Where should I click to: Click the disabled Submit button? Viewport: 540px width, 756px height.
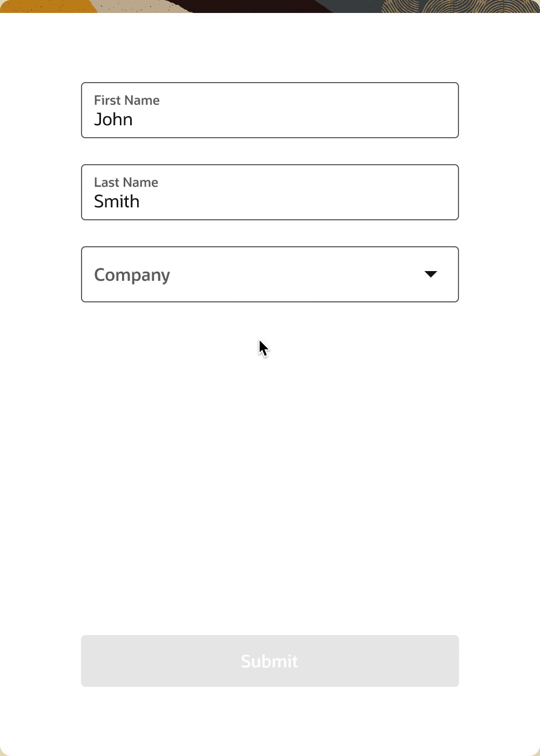click(269, 661)
